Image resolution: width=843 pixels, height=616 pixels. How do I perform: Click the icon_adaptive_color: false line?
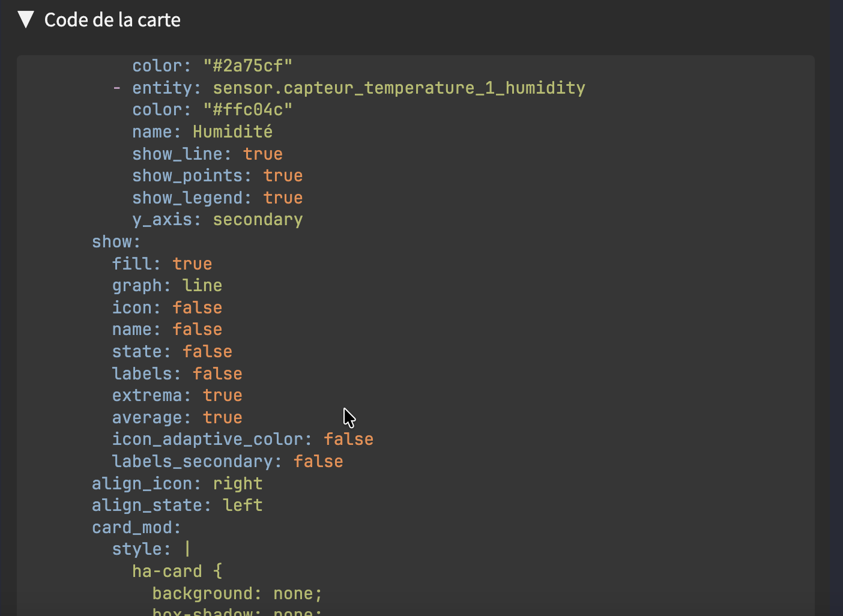pyautogui.click(x=243, y=439)
